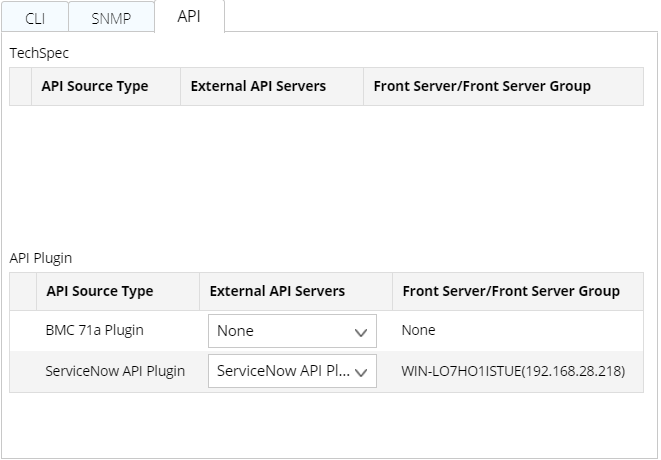Click the front server cell showing None
This screenshot has height=460, width=661.
click(x=418, y=331)
